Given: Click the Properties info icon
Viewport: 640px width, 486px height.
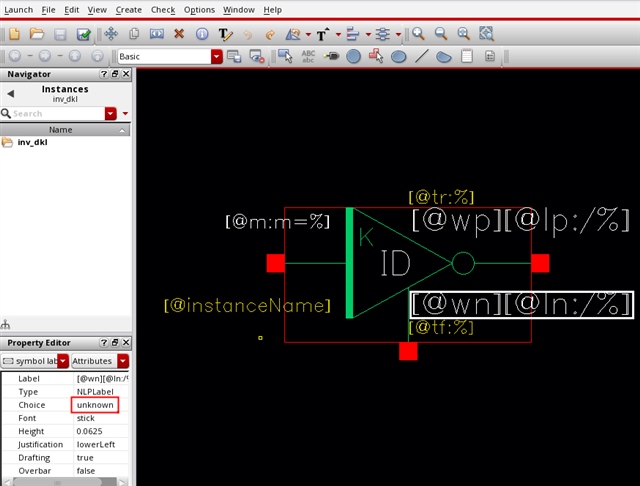Looking at the screenshot, I should click(x=203, y=34).
